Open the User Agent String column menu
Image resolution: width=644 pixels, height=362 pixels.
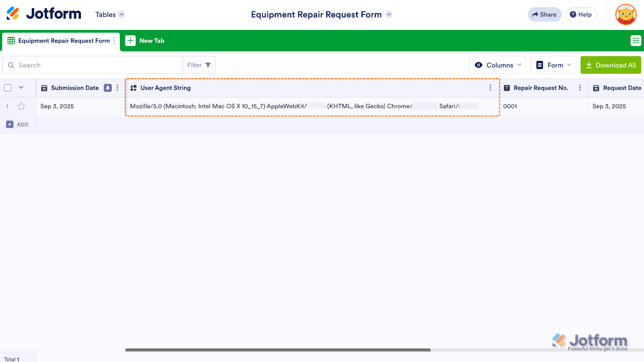click(490, 88)
